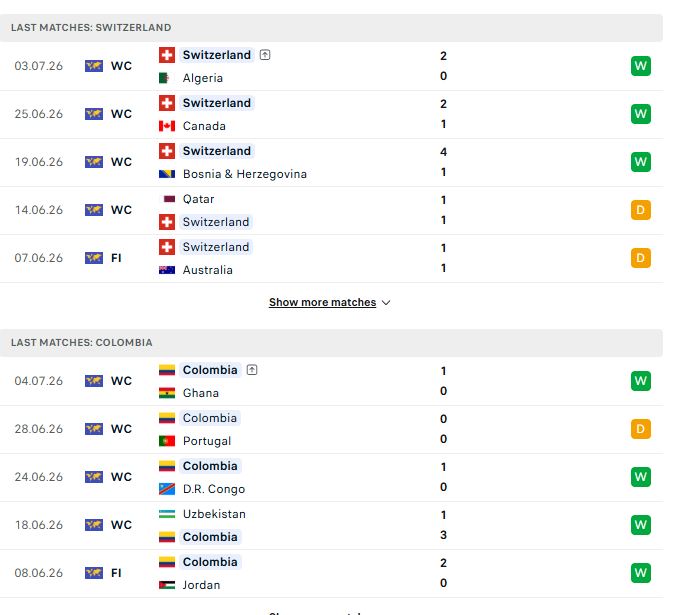Open the Australia team link
The image size is (673, 615).
(x=208, y=270)
